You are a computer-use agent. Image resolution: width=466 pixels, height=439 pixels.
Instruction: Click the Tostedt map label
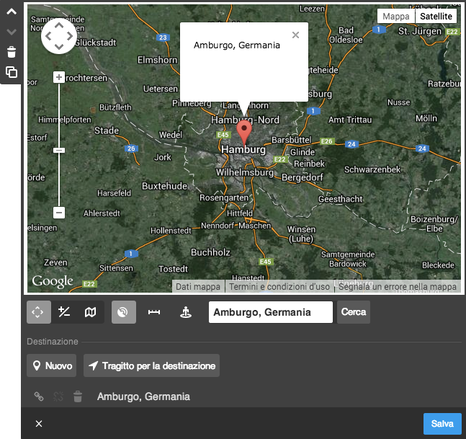(x=173, y=269)
